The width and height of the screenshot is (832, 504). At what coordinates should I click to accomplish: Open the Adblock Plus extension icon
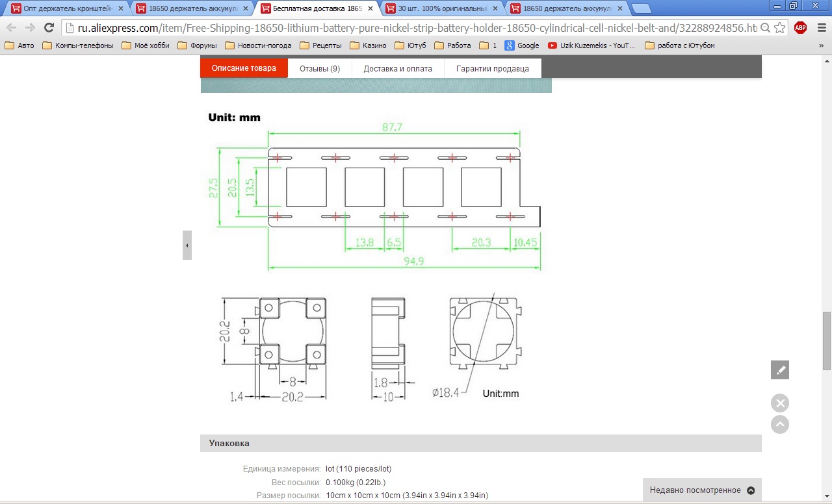pos(800,27)
